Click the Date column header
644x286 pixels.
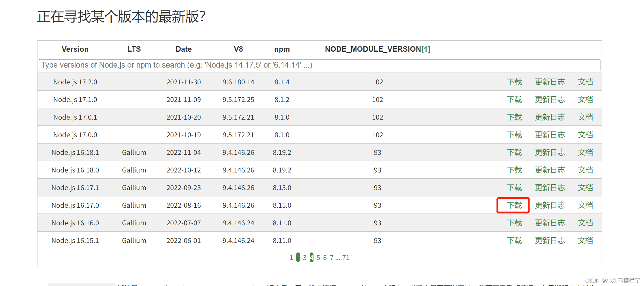point(184,49)
